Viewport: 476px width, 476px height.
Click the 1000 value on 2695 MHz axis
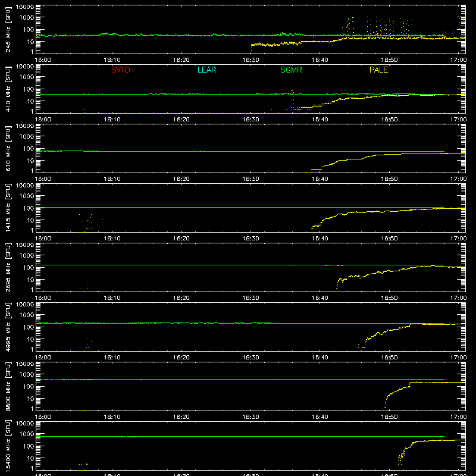point(27,256)
